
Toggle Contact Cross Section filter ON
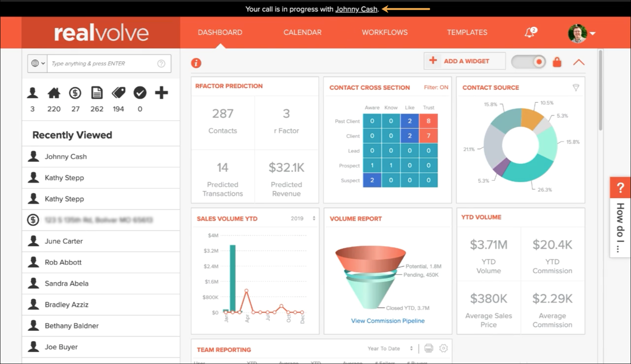pos(436,87)
